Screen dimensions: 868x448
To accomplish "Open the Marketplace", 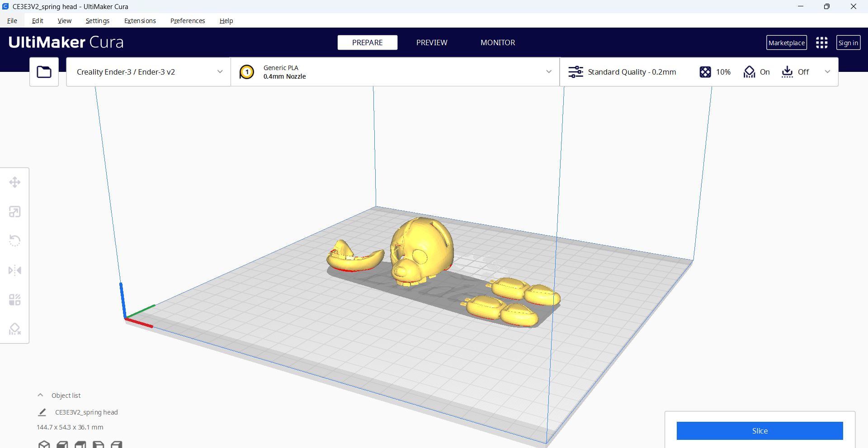I will (787, 42).
